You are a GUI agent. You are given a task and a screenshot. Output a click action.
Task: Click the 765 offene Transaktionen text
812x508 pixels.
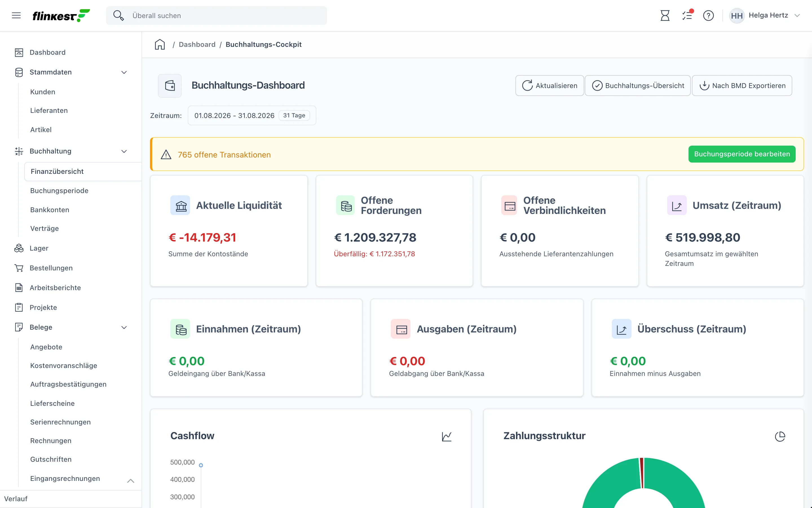[x=224, y=155]
